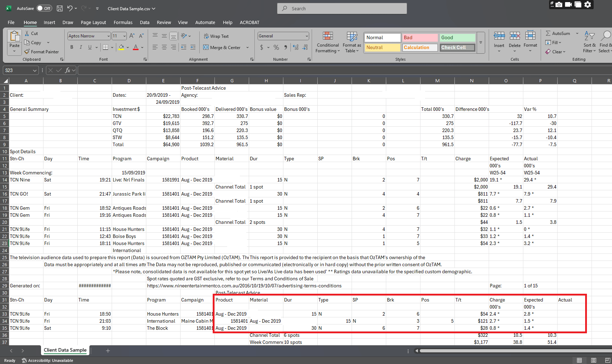Click the Merge & Center button
This screenshot has width=612, height=364.
(222, 47)
